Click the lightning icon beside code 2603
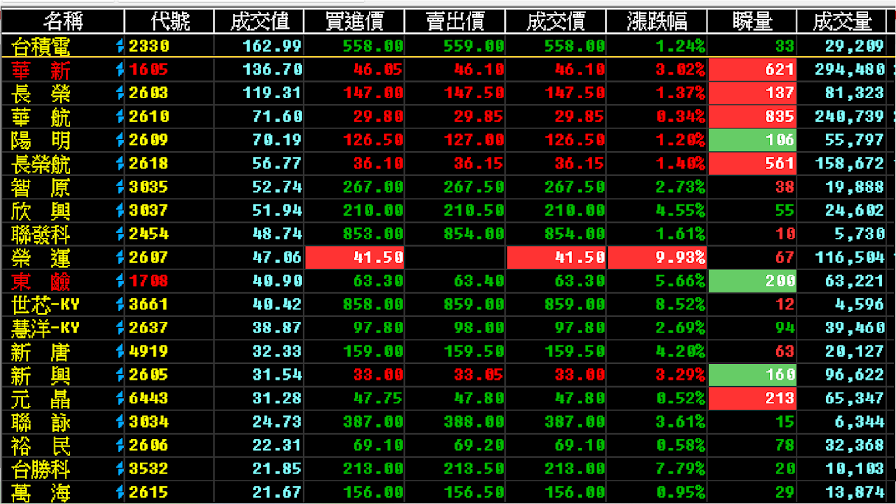 (x=120, y=93)
